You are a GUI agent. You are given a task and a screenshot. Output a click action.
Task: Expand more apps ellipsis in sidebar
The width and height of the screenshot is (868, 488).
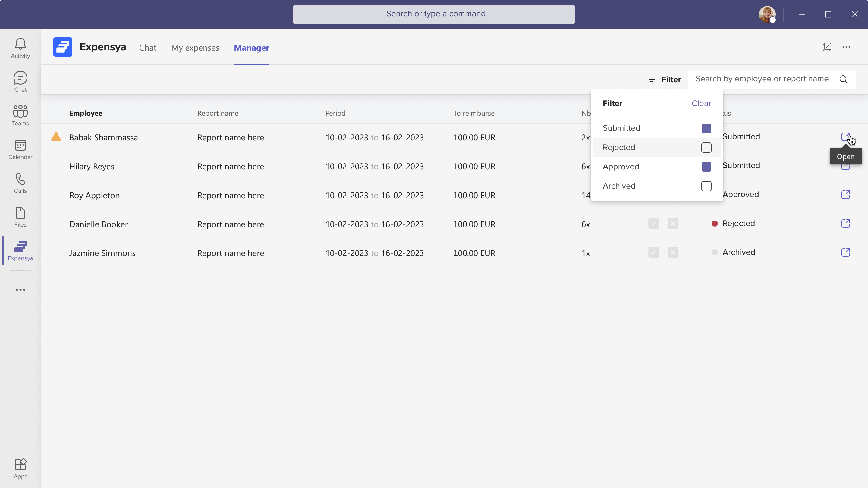click(x=20, y=289)
